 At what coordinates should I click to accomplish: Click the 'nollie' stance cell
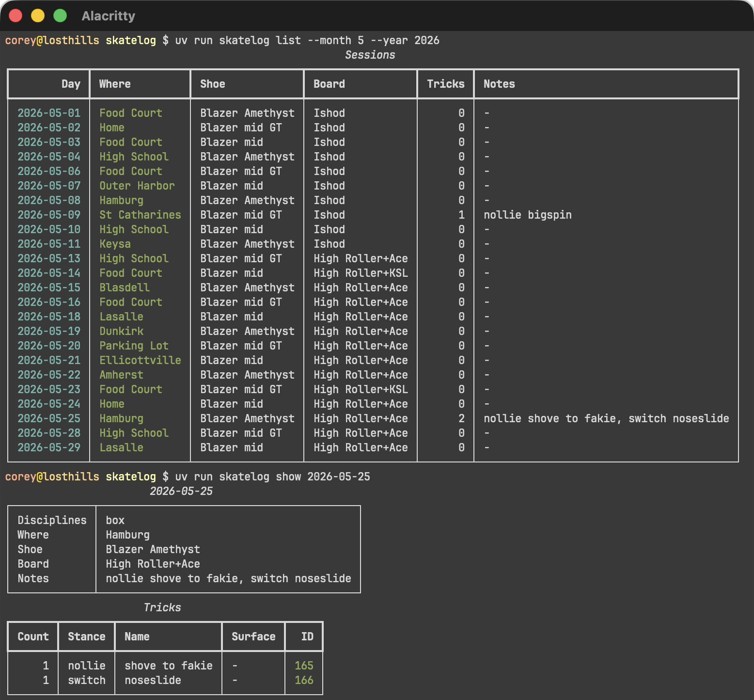(x=87, y=666)
